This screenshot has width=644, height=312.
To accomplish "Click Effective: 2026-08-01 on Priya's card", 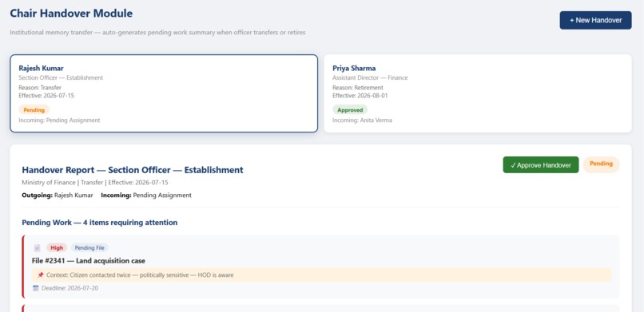I will (x=360, y=96).
